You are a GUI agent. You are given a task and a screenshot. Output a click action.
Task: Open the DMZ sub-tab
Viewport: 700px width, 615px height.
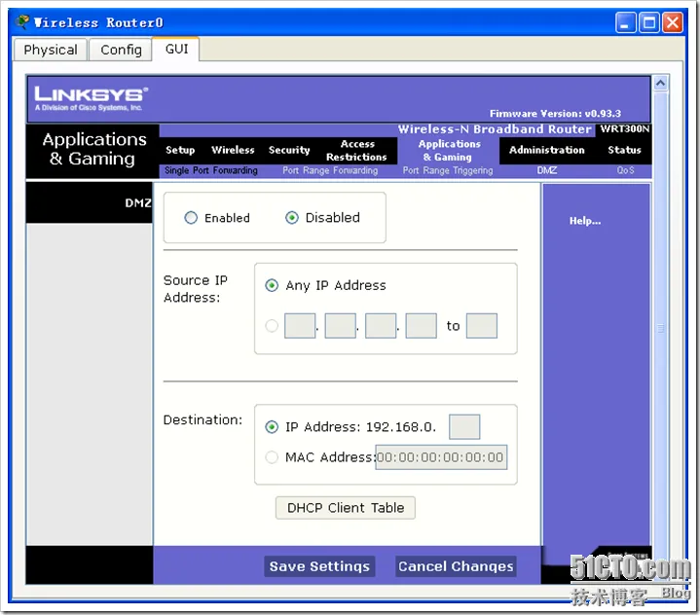(x=547, y=170)
